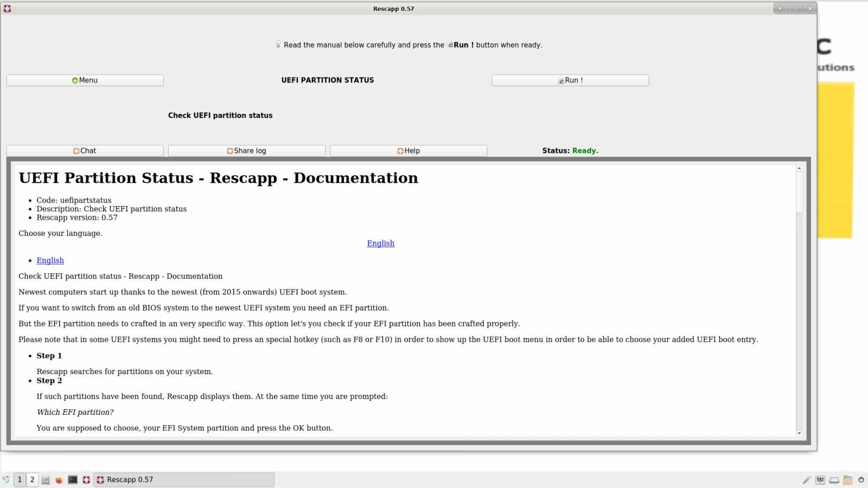The height and width of the screenshot is (488, 868).
Task: Click 'Rescapp version: 0.57' list item
Action: pos(77,217)
